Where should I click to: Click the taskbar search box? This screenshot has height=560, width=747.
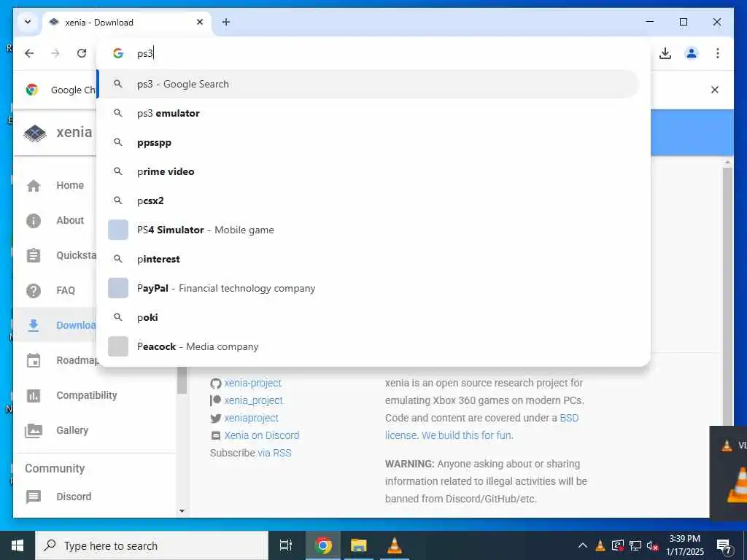(x=152, y=545)
